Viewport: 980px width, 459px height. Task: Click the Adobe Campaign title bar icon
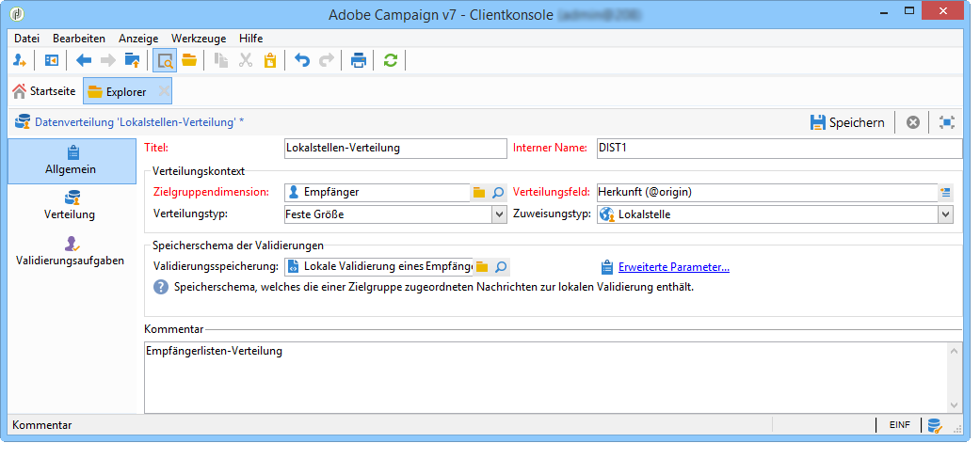pyautogui.click(x=18, y=15)
